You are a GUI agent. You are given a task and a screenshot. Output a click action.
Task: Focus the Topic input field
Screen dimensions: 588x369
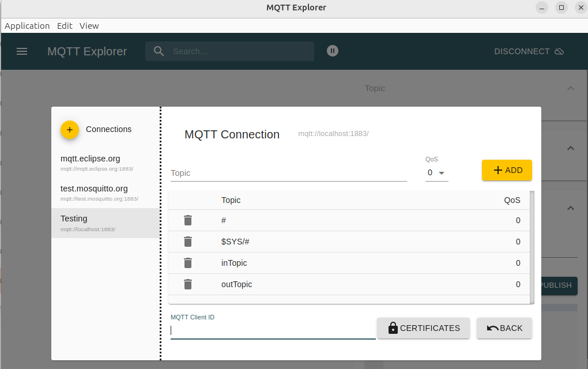pyautogui.click(x=288, y=173)
